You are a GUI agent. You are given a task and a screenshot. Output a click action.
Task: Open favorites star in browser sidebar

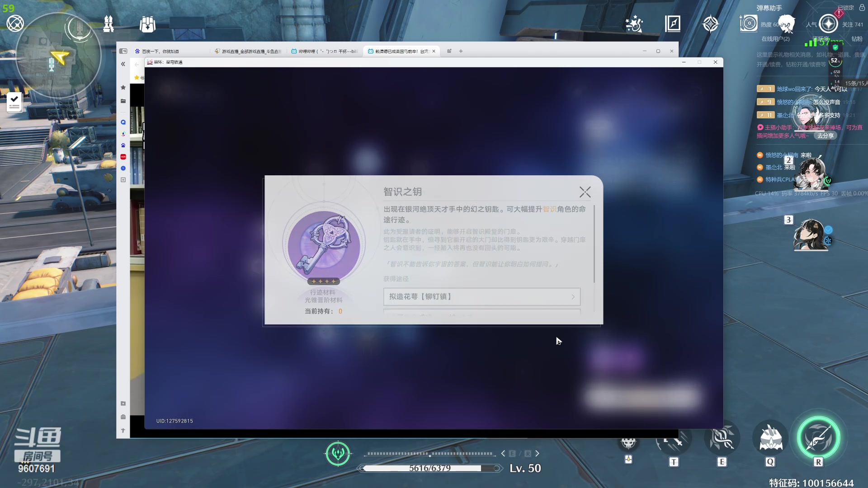coord(123,87)
